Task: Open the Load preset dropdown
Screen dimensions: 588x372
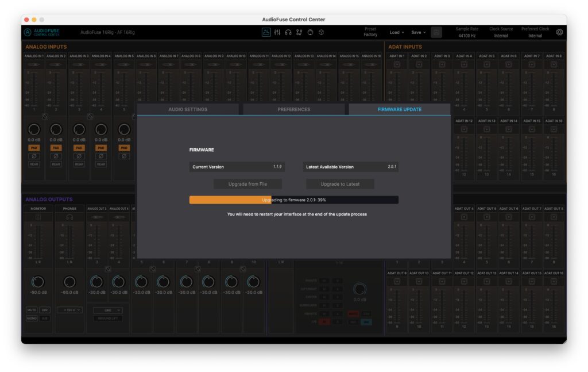Action: pyautogui.click(x=397, y=32)
